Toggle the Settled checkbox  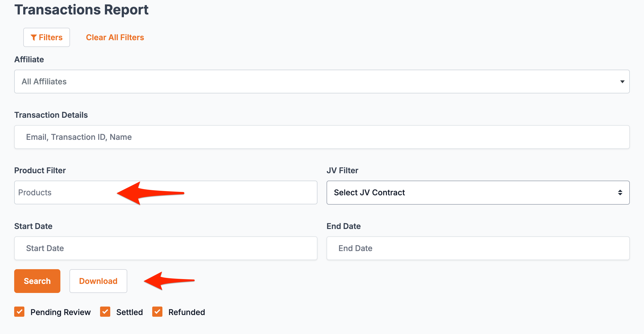105,312
